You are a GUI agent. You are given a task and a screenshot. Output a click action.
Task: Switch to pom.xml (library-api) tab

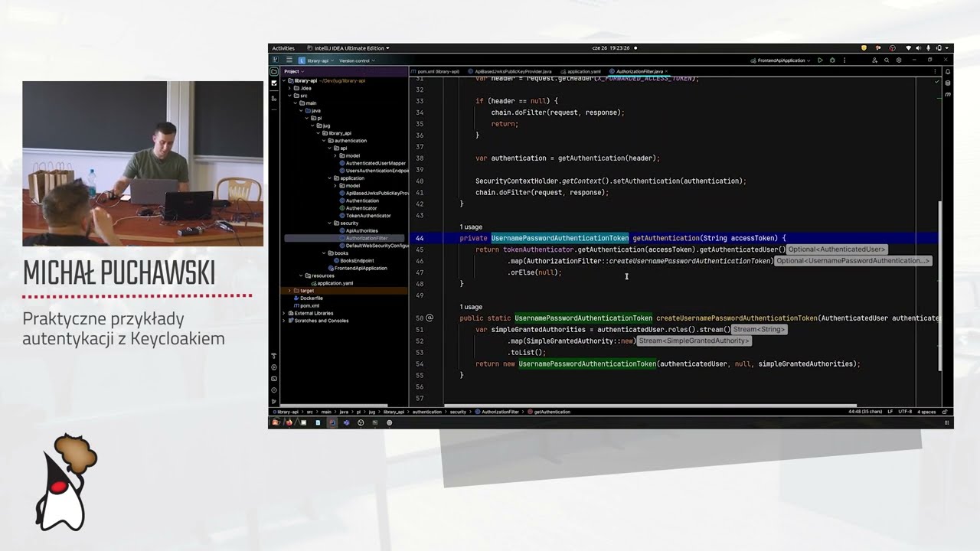(x=435, y=71)
